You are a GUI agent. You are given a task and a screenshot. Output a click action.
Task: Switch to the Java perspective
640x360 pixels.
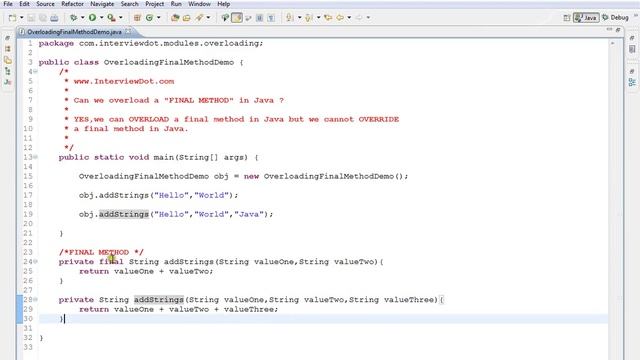(x=586, y=18)
